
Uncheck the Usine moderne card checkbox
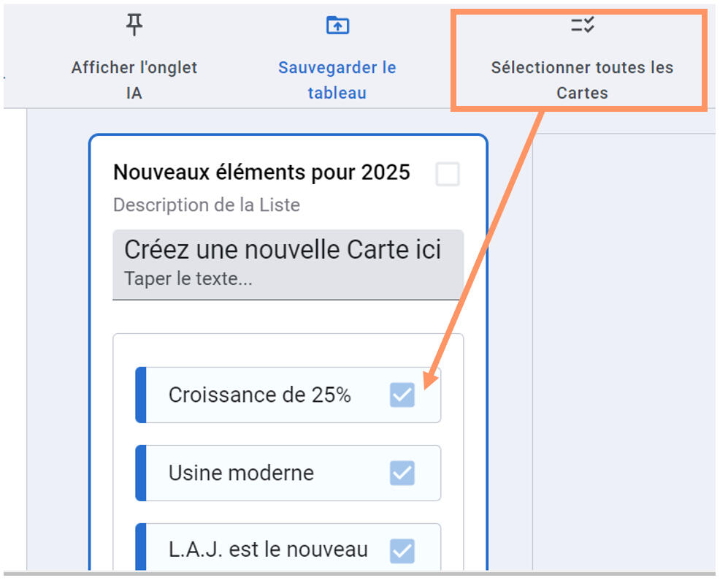tap(402, 473)
